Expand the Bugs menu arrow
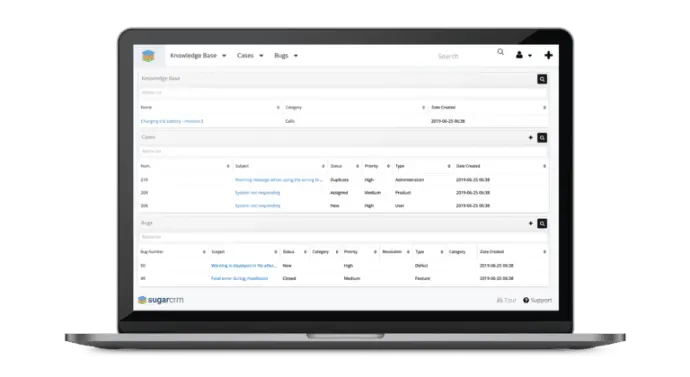690x377 pixels. click(296, 56)
